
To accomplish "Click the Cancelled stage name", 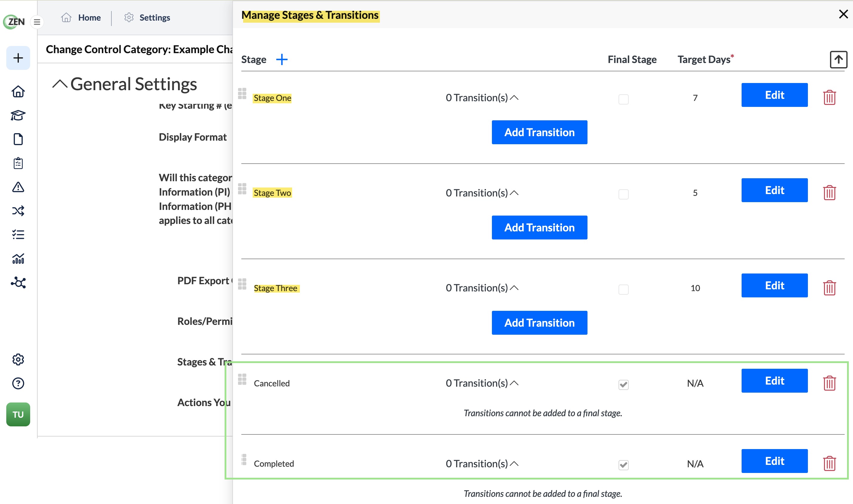I will 271,383.
